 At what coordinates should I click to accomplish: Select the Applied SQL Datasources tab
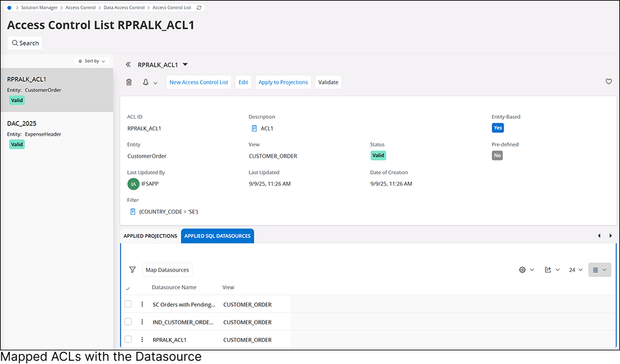[x=217, y=236]
